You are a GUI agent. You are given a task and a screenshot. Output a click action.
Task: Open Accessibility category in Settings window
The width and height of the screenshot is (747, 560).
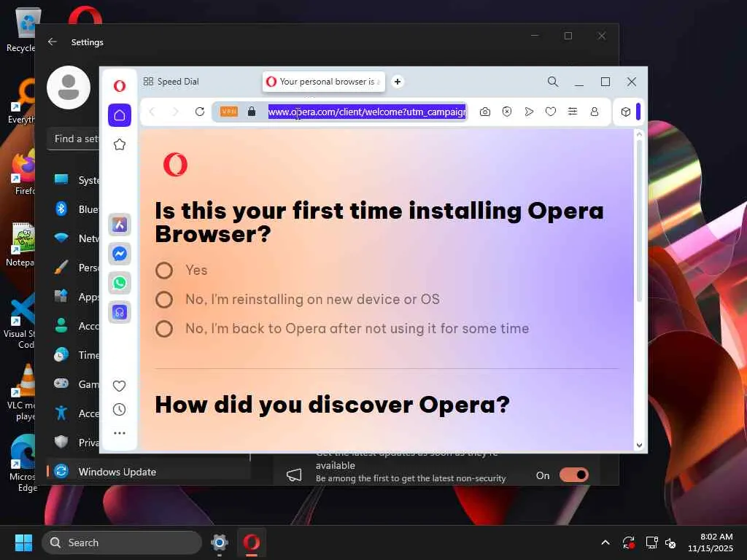pyautogui.click(x=76, y=413)
